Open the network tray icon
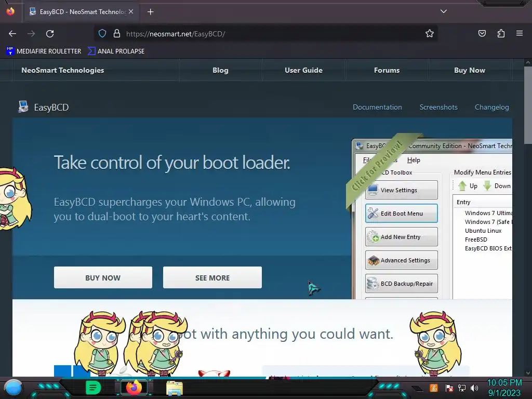The width and height of the screenshot is (532, 399). (462, 388)
